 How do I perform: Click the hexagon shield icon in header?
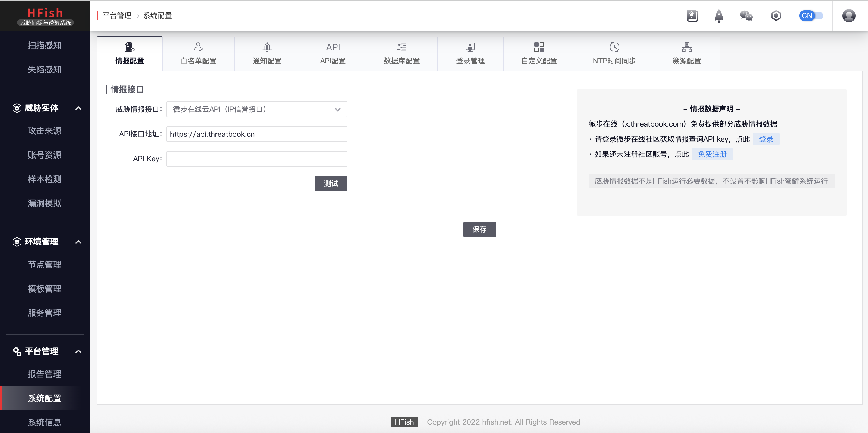click(776, 16)
